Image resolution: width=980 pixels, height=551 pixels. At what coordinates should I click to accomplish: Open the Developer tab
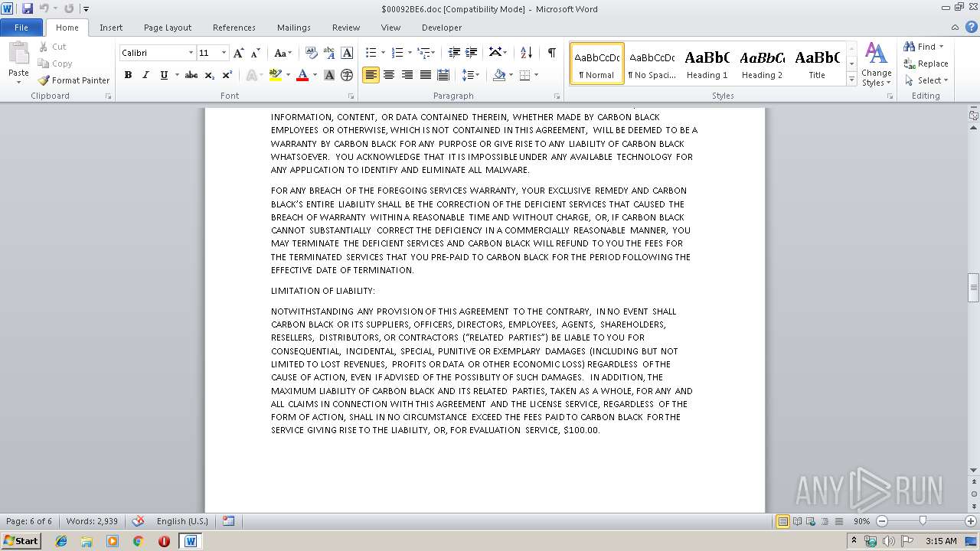[442, 28]
